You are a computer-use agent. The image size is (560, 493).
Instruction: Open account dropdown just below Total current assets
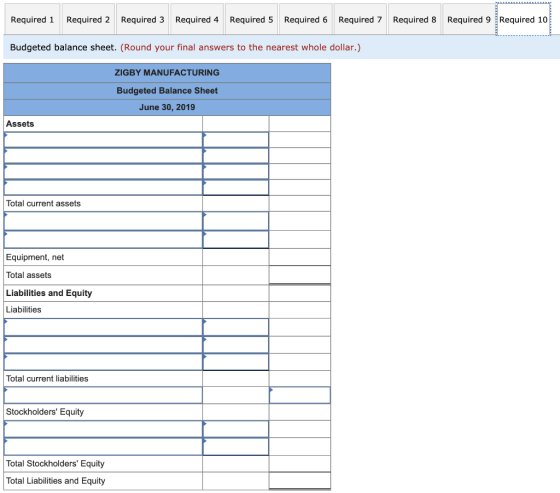tap(103, 221)
